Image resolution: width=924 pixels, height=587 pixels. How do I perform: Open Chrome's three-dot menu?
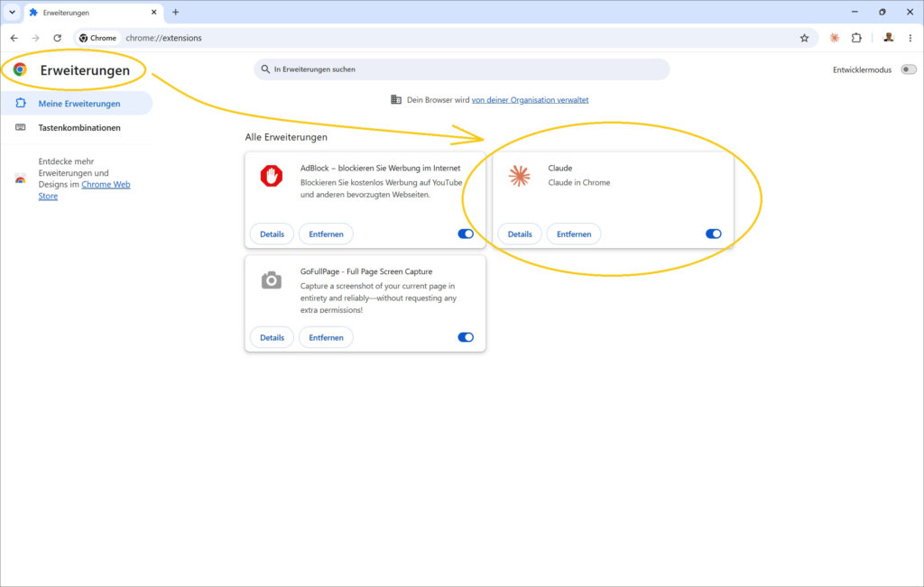(910, 38)
